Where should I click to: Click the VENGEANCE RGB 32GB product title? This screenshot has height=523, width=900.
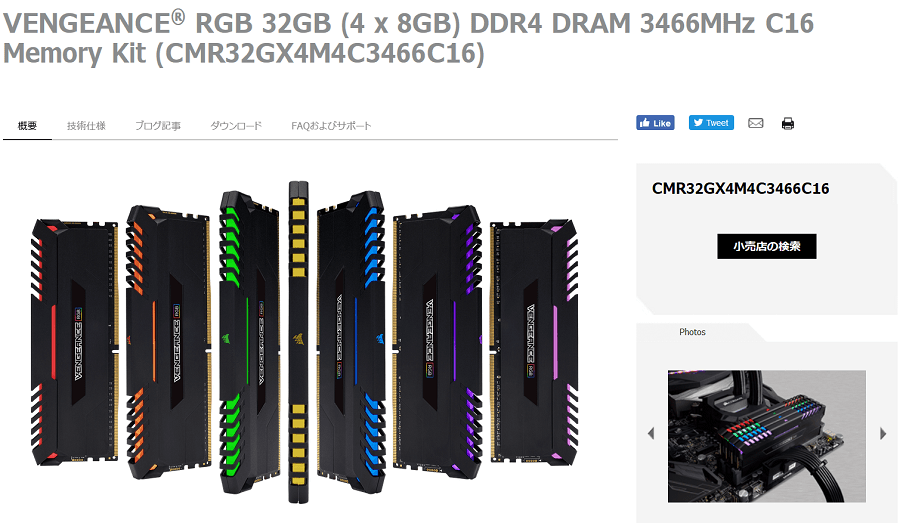[408, 38]
